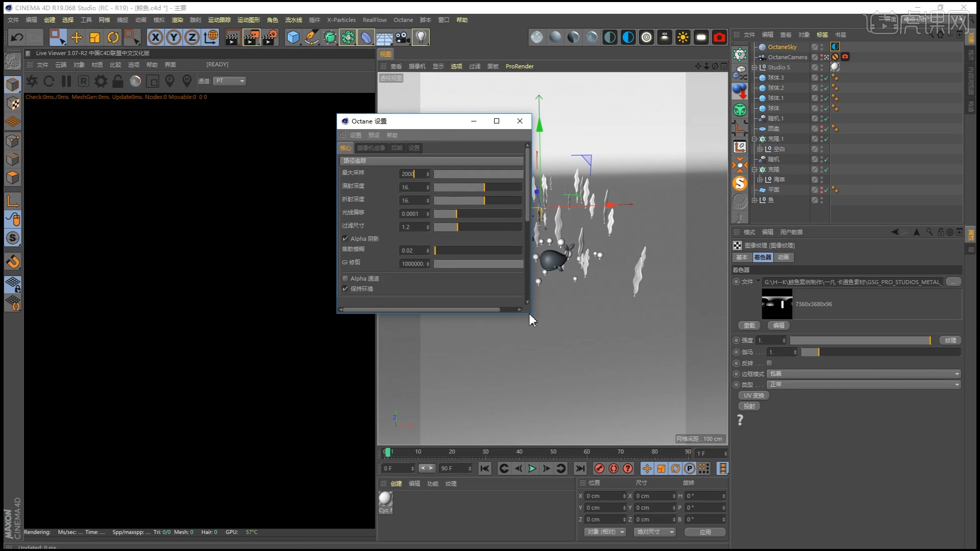Screen dimensions: 980x551
Task: Click the 过滤尺寸 slider
Action: coord(478,227)
